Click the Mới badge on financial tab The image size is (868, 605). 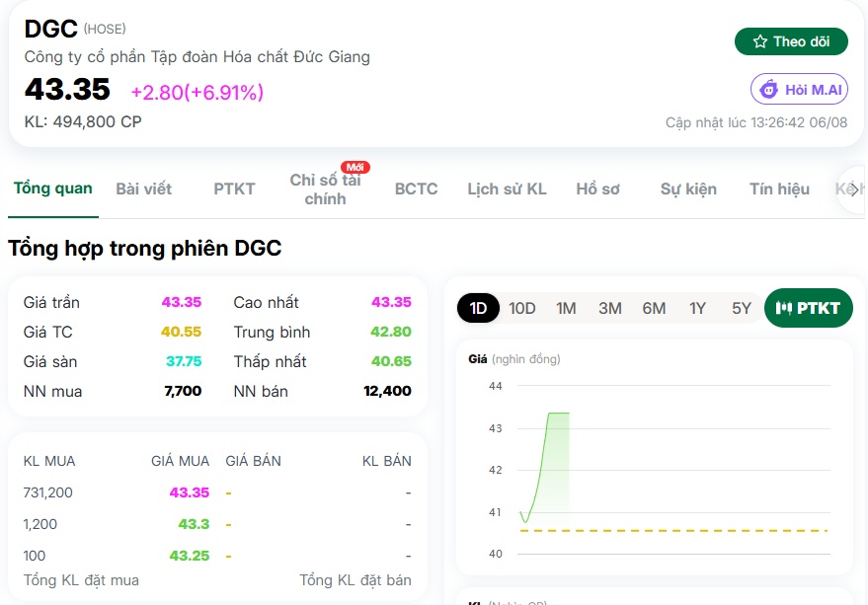pos(355,167)
